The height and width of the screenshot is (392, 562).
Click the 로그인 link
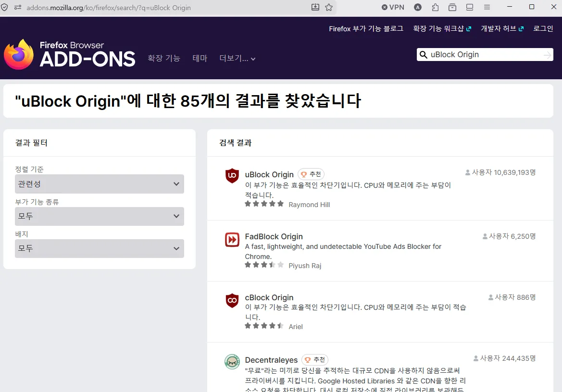pos(543,29)
